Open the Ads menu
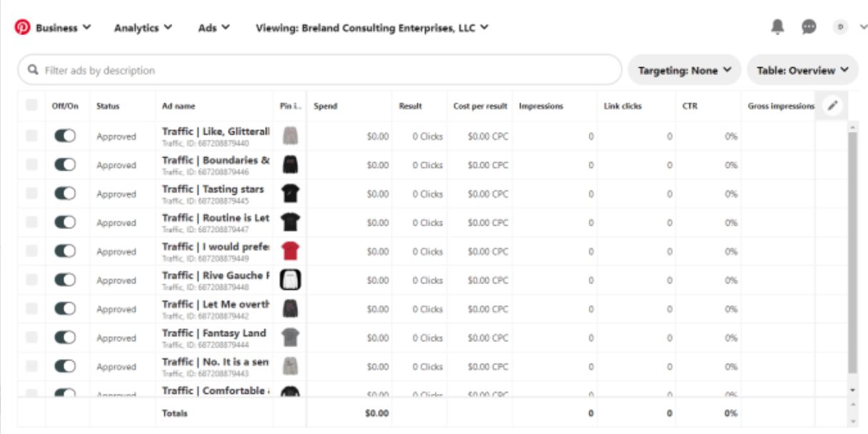868x434 pixels. (214, 28)
